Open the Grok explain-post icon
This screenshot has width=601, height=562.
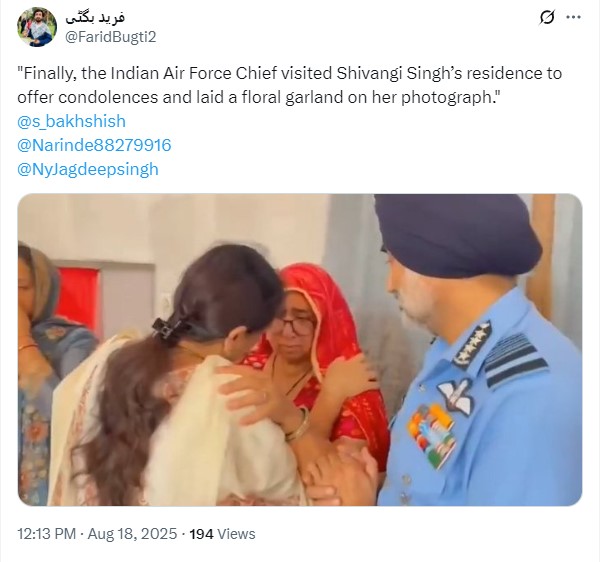pyautogui.click(x=547, y=17)
